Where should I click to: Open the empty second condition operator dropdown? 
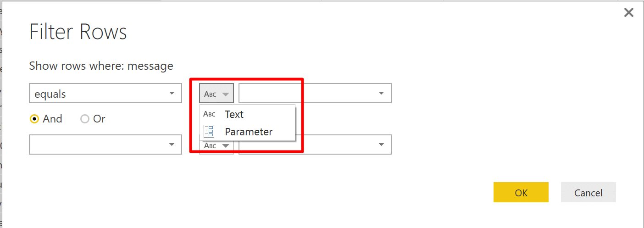point(105,145)
